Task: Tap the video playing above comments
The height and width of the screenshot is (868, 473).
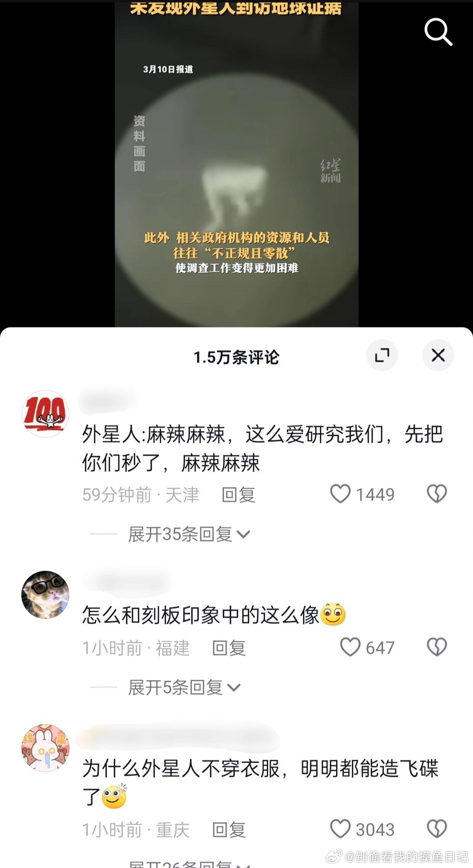Action: 236,164
